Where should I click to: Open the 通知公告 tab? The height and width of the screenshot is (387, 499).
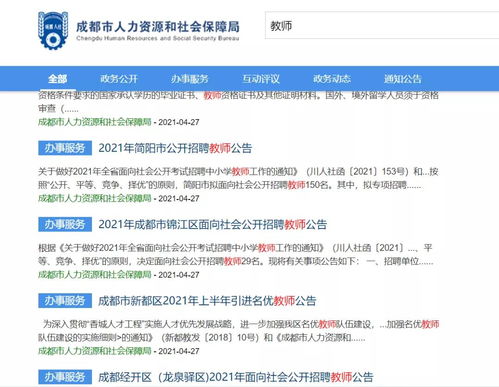pyautogui.click(x=403, y=79)
